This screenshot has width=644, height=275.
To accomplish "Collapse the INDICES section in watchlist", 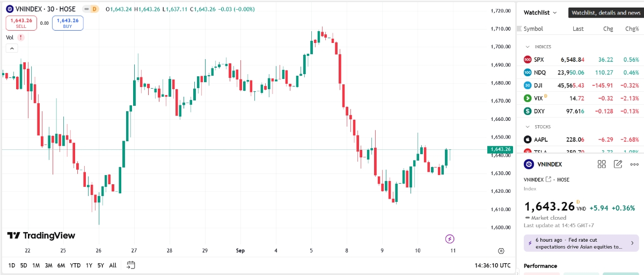I will (x=528, y=47).
